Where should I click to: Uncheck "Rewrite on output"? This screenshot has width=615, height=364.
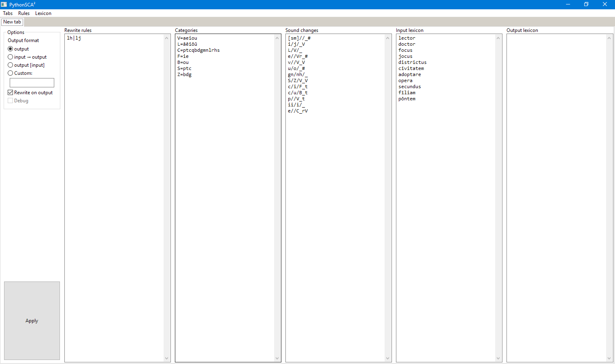(x=10, y=92)
